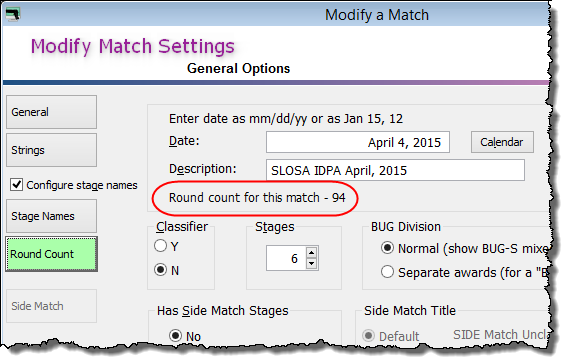569x364 pixels.
Task: Select Classifier N radio button
Action: click(x=160, y=270)
